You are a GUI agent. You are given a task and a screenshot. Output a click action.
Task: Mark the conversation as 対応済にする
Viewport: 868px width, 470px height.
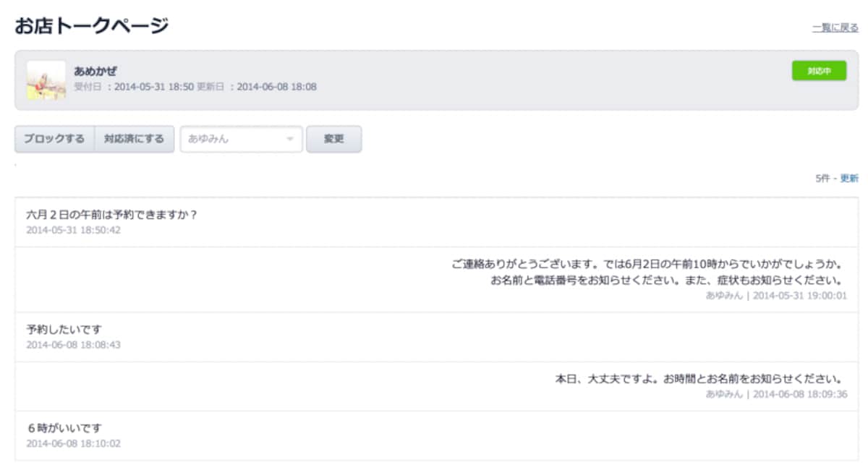click(134, 139)
